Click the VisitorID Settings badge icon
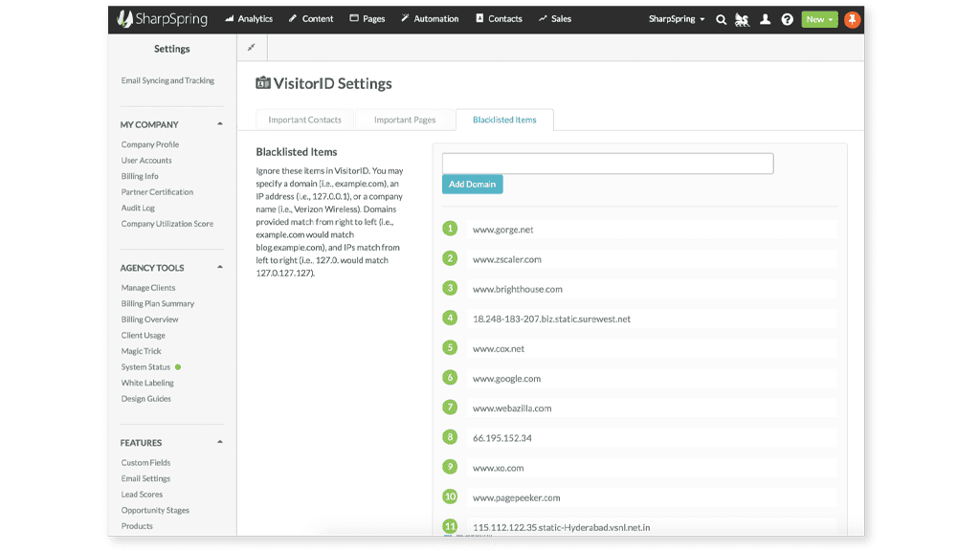The height and width of the screenshot is (551, 980). point(263,82)
